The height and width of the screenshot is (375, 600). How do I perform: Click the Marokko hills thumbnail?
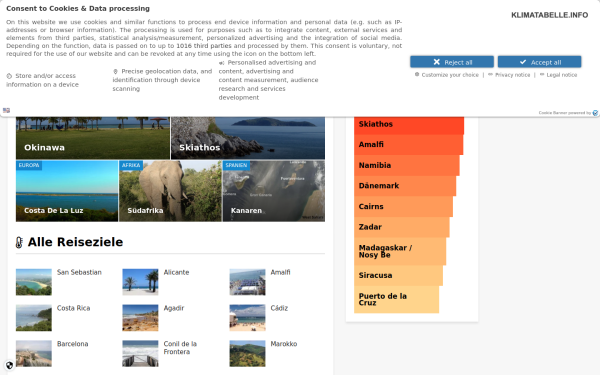[247, 354]
